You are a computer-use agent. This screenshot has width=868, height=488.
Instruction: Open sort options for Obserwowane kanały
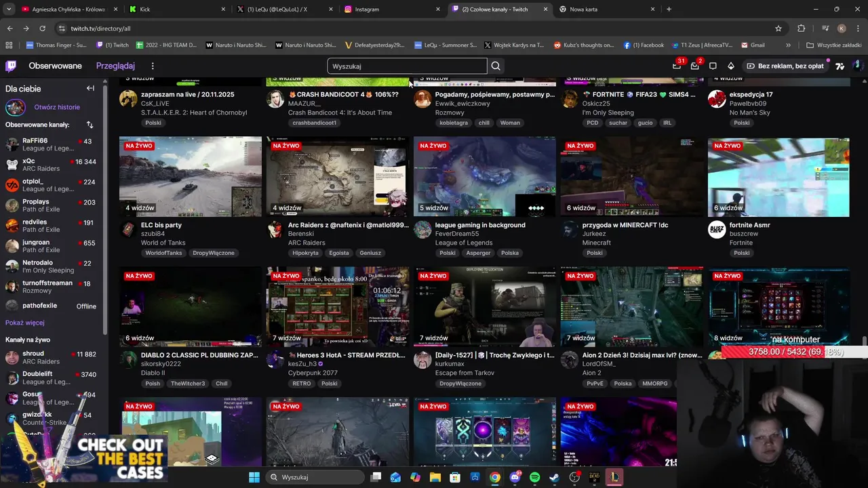[x=90, y=125]
